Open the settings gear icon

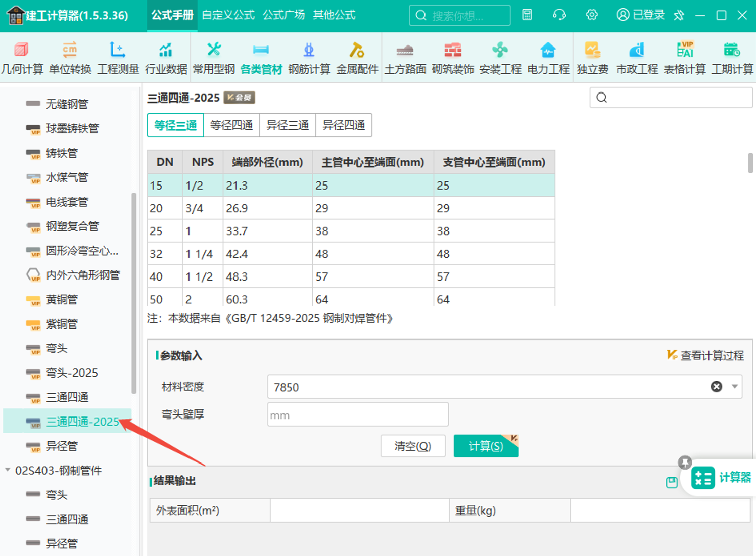pyautogui.click(x=592, y=15)
